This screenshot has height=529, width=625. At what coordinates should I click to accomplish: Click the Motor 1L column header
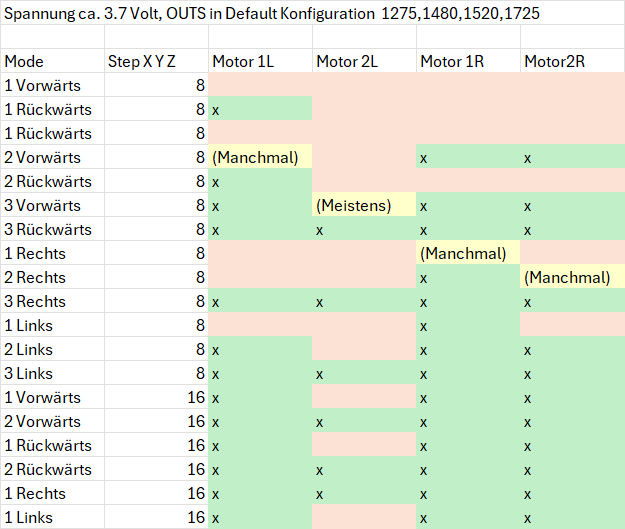click(260, 61)
